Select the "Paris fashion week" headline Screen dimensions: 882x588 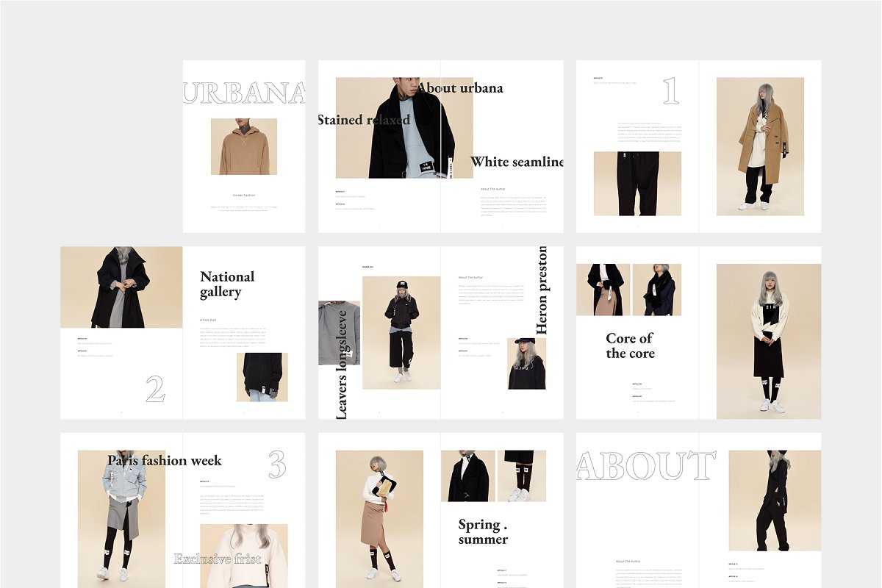pos(165,461)
